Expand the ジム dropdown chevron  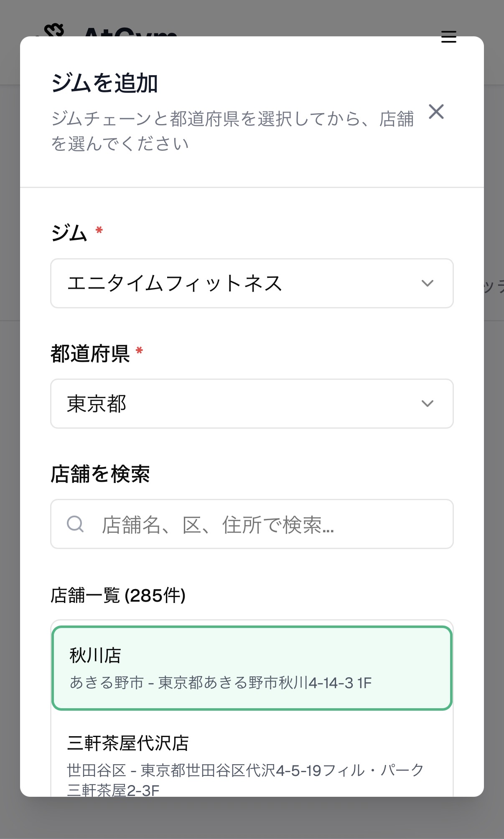pyautogui.click(x=427, y=283)
